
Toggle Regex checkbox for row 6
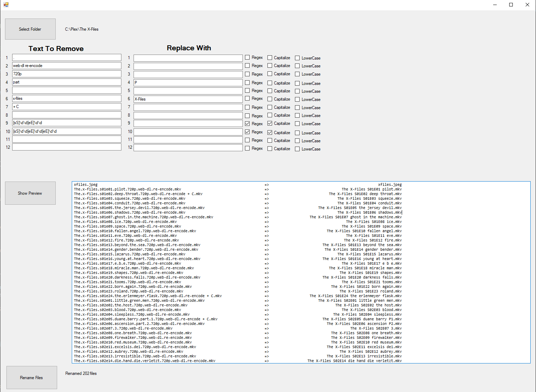tap(247, 98)
